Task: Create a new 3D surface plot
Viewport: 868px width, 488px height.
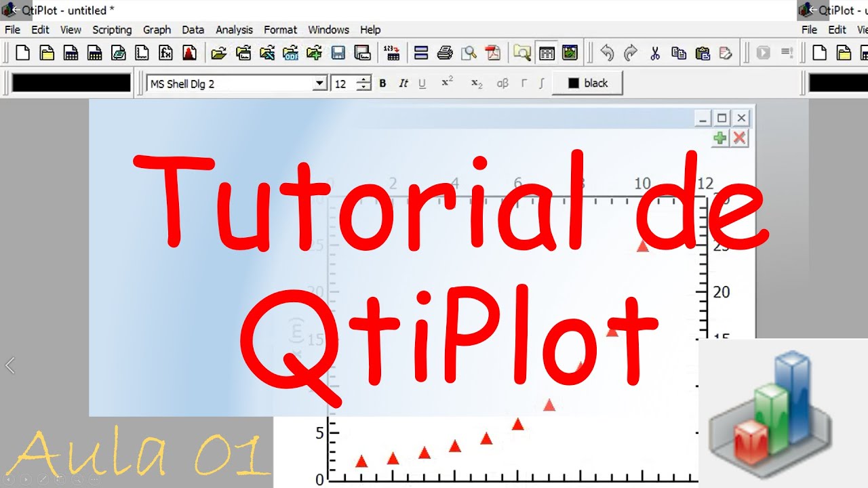Action: [x=189, y=53]
